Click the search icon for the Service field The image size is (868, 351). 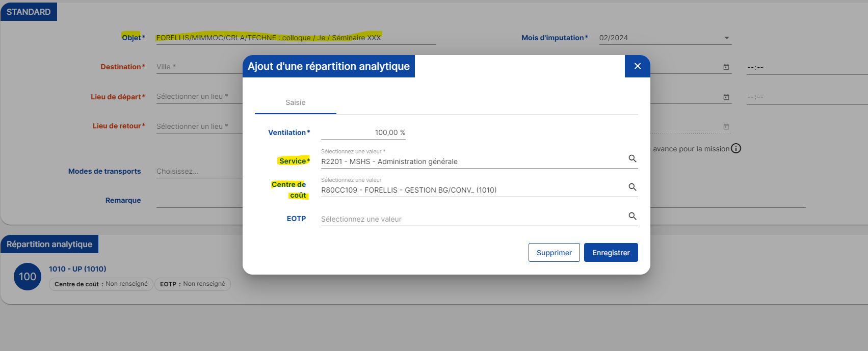632,159
